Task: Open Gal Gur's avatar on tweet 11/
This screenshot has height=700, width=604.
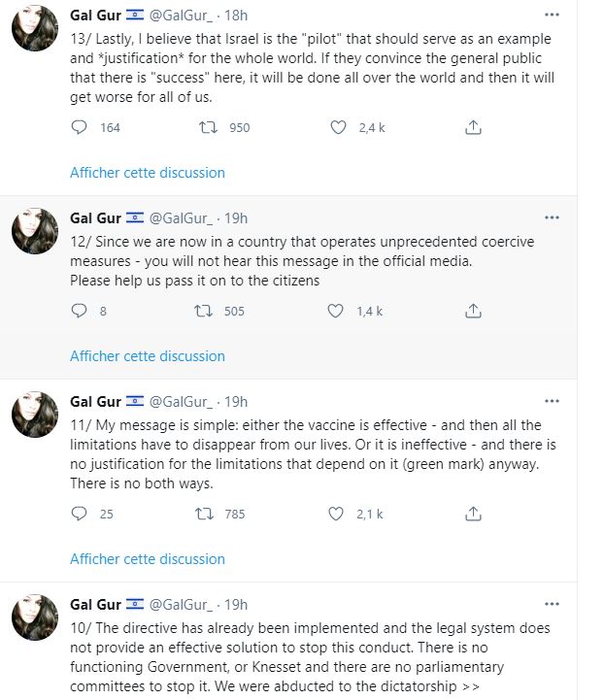Action: [x=35, y=416]
